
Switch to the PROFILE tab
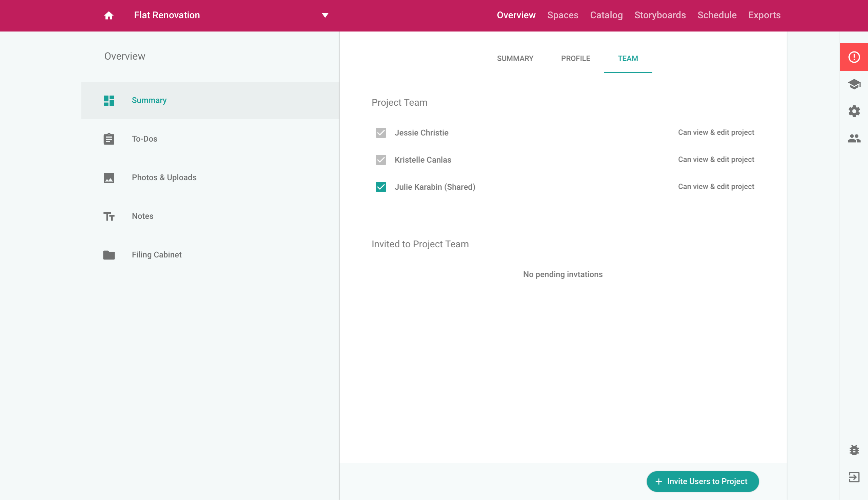tap(575, 59)
